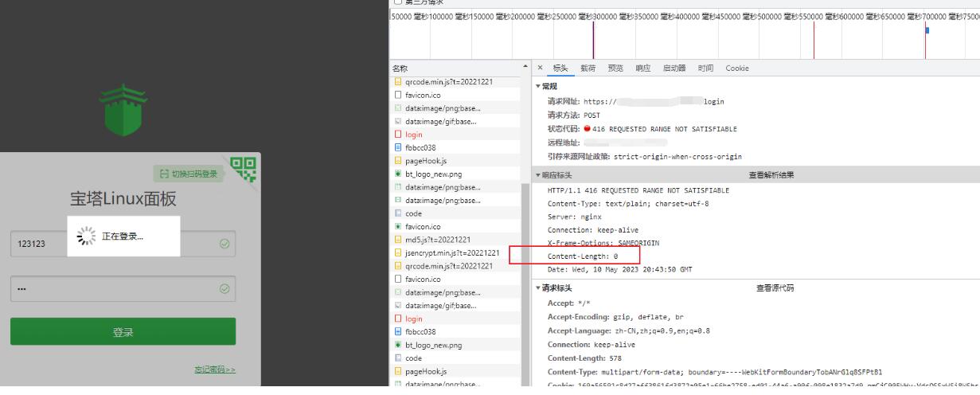The width and height of the screenshot is (980, 395).
Task: Switch to the 启动器 tab
Action: pyautogui.click(x=674, y=68)
